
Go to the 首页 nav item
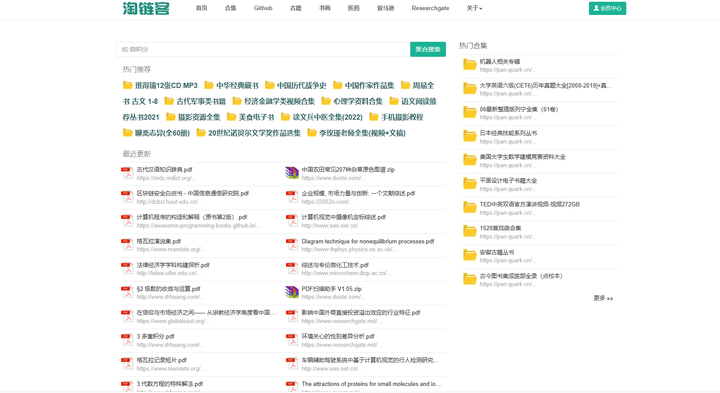201,8
